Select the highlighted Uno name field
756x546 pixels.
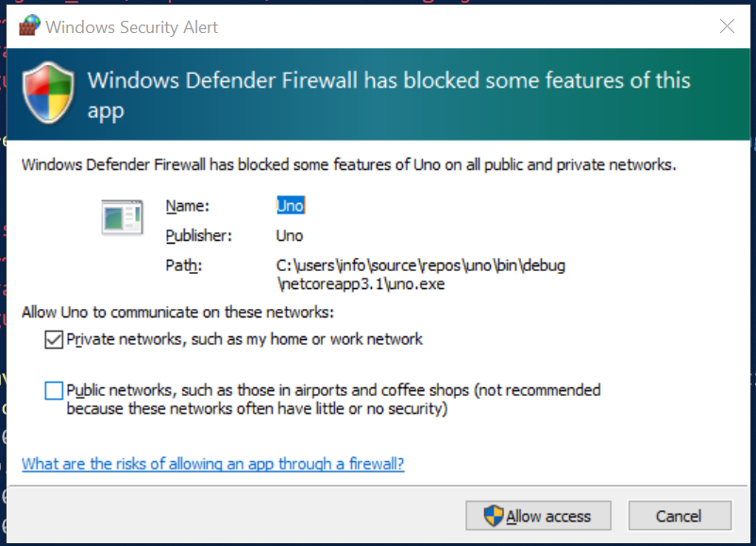(x=291, y=206)
